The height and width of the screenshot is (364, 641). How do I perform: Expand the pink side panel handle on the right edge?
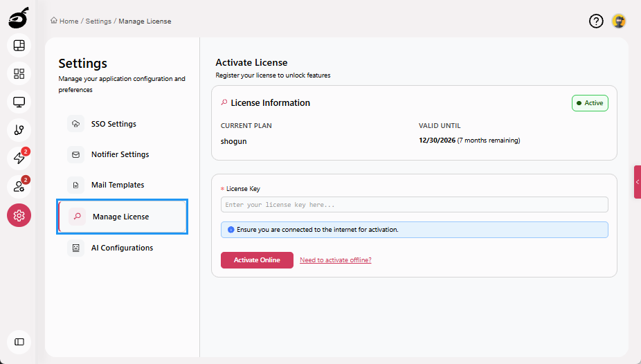(638, 182)
